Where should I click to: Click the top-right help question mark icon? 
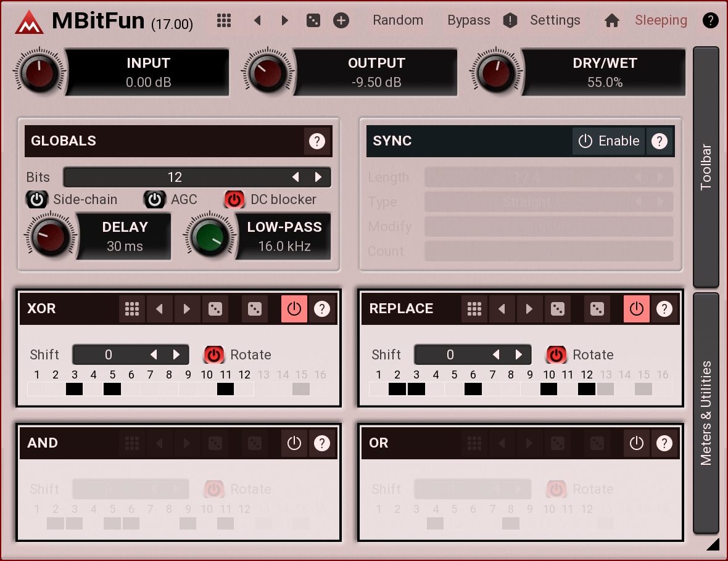(x=710, y=21)
